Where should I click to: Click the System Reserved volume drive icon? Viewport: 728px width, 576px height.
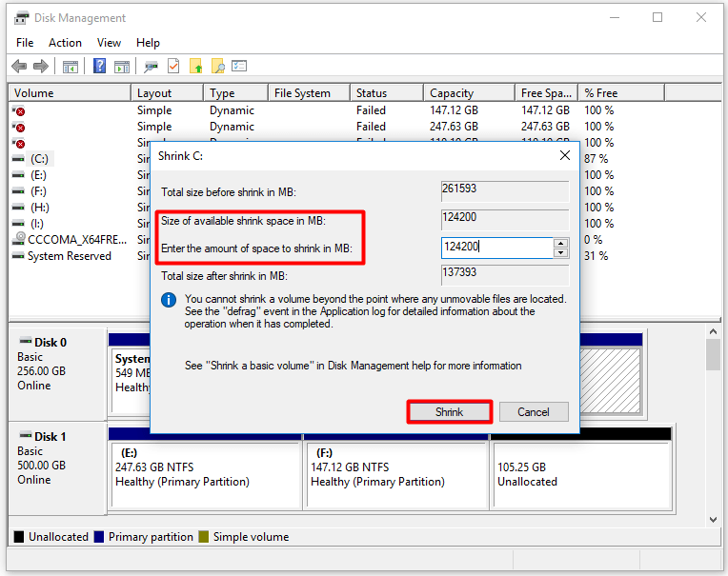[18, 255]
